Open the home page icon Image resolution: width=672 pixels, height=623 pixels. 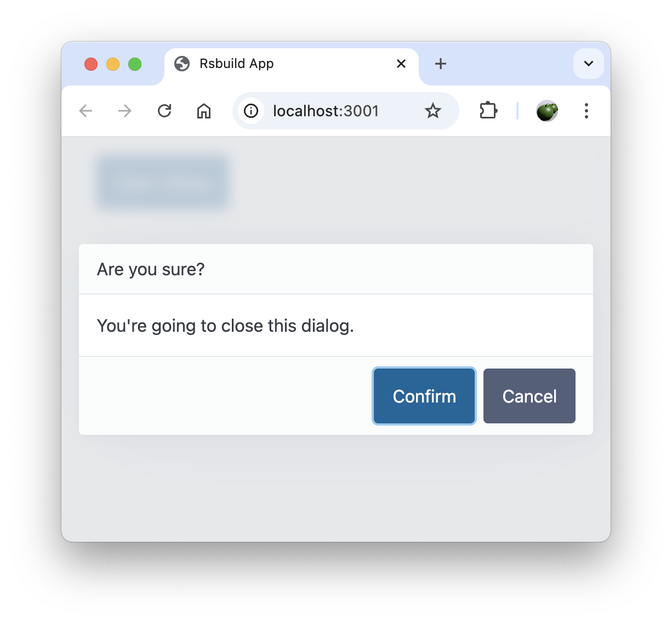coord(204,111)
